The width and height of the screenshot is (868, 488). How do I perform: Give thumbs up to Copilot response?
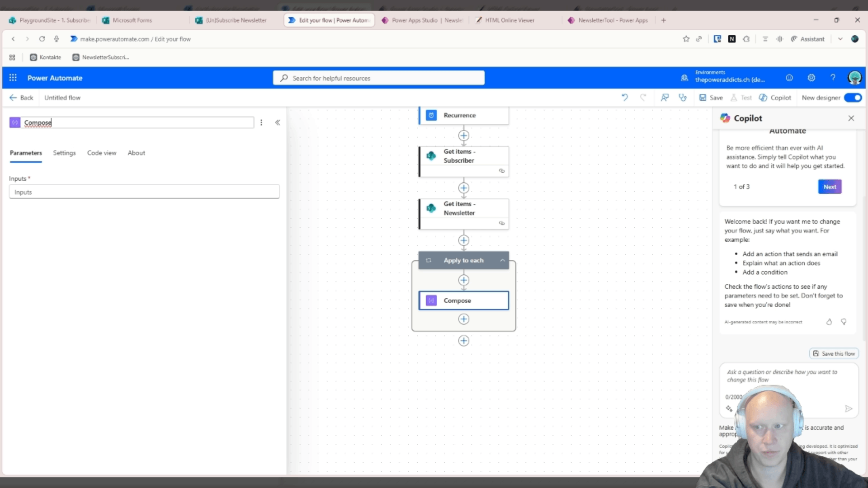click(x=829, y=322)
